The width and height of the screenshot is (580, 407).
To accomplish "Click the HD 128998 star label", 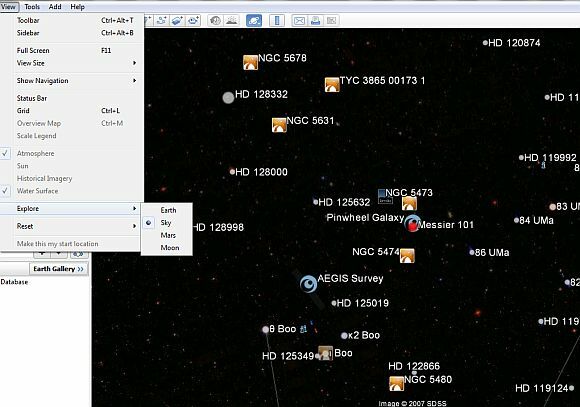I will click(x=218, y=227).
